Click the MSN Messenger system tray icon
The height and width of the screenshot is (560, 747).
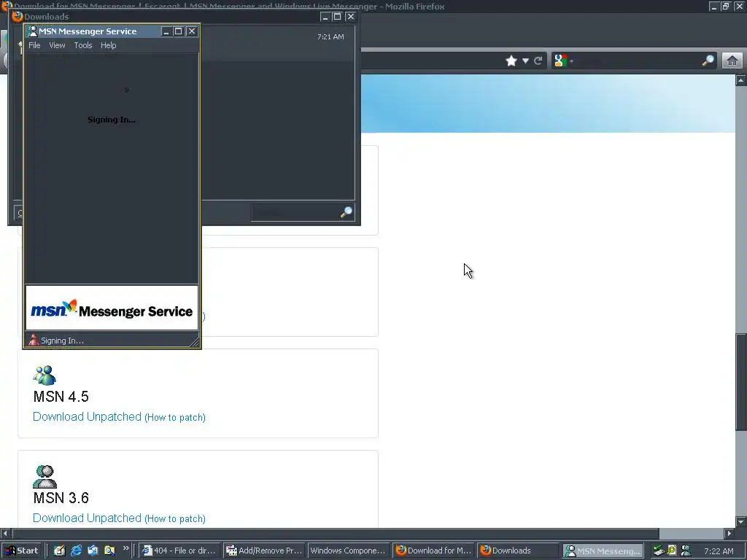(x=686, y=551)
